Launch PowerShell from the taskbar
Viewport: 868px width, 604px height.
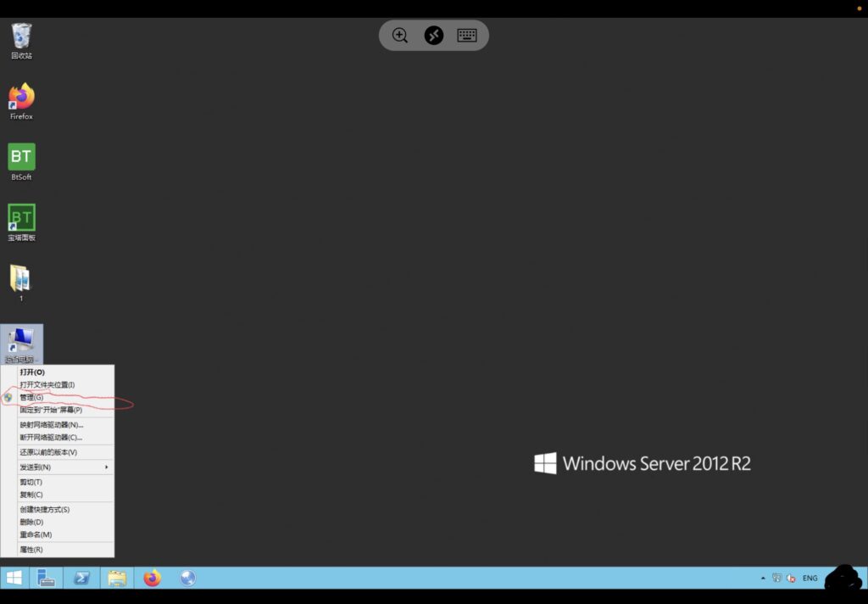[81, 578]
